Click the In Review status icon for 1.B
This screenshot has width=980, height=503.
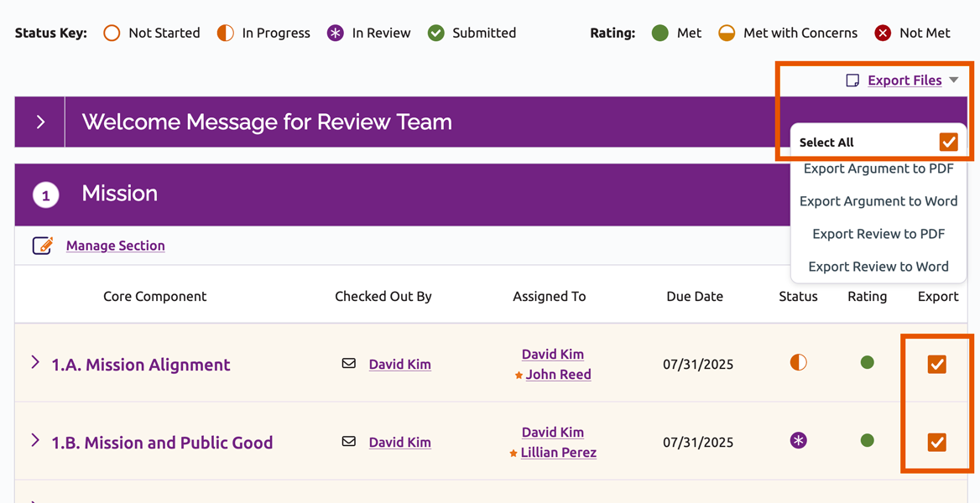click(798, 441)
